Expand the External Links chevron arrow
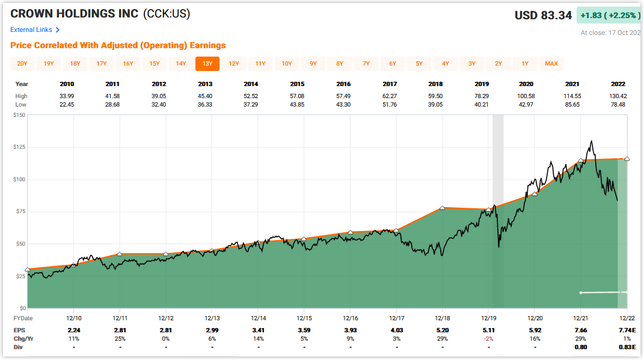Image resolution: width=644 pixels, height=360 pixels. pyautogui.click(x=58, y=29)
